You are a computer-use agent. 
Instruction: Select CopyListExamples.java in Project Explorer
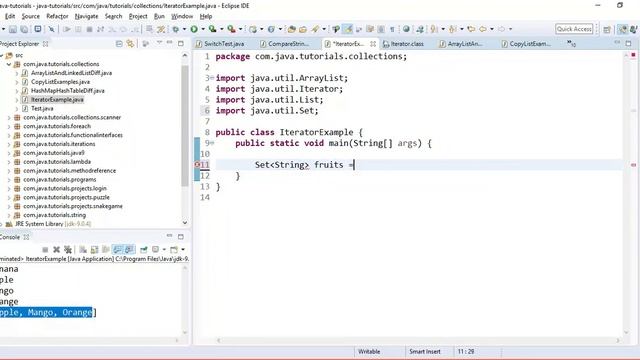click(x=60, y=82)
